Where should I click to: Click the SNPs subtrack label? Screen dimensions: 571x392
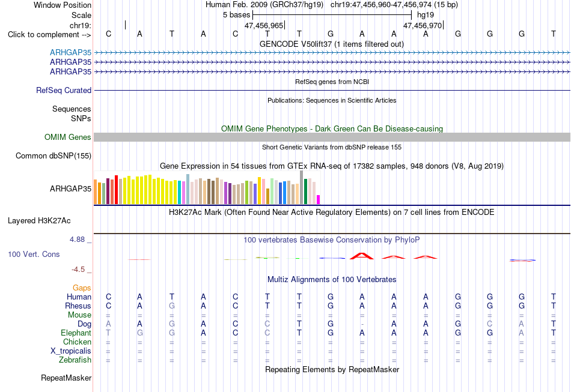coord(81,118)
